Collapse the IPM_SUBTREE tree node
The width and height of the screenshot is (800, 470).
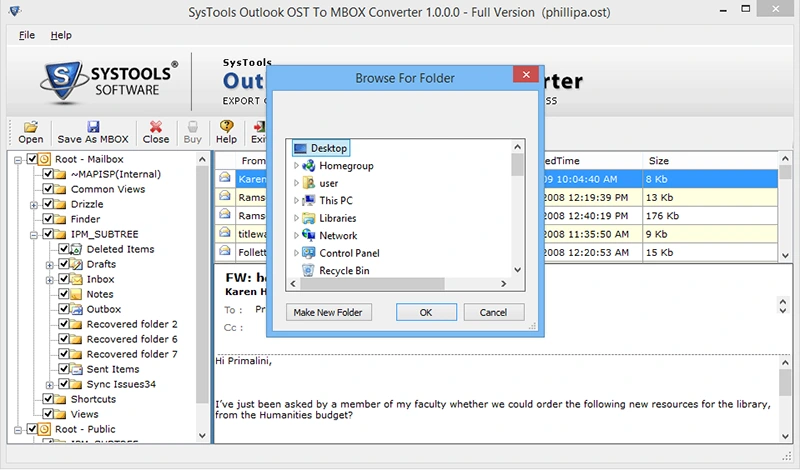(x=34, y=235)
